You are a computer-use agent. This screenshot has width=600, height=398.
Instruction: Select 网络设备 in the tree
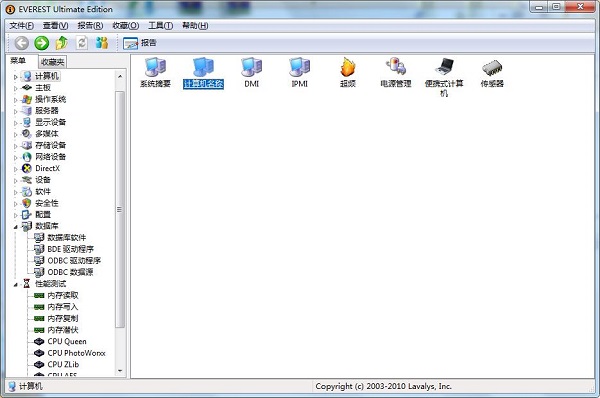51,157
